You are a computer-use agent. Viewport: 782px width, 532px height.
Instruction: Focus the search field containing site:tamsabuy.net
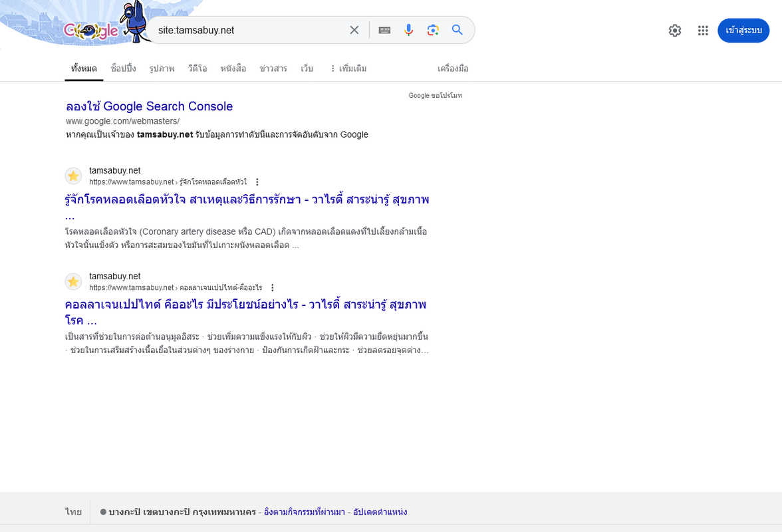click(249, 30)
